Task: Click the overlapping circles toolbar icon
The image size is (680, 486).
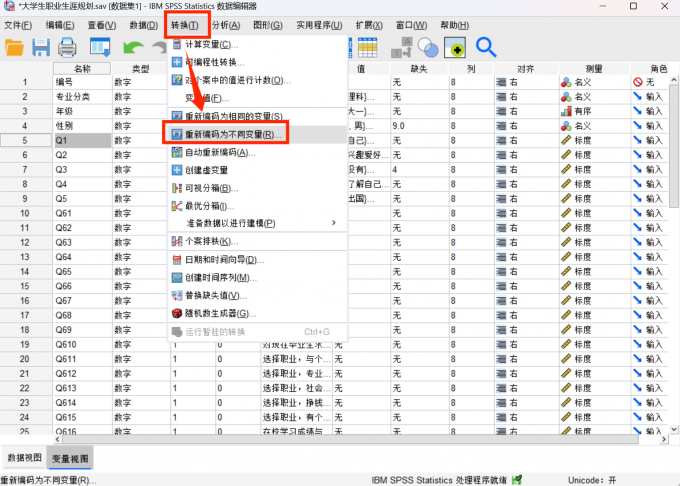Action: 428,47
